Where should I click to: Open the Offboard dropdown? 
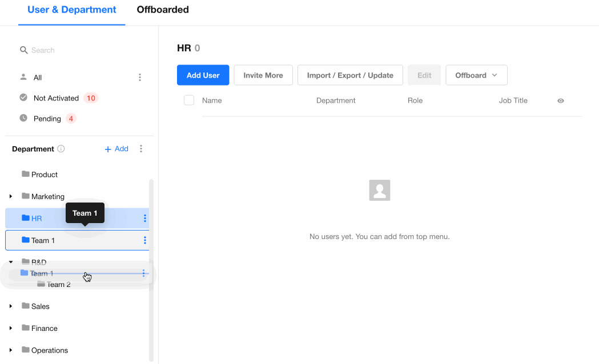tap(476, 75)
